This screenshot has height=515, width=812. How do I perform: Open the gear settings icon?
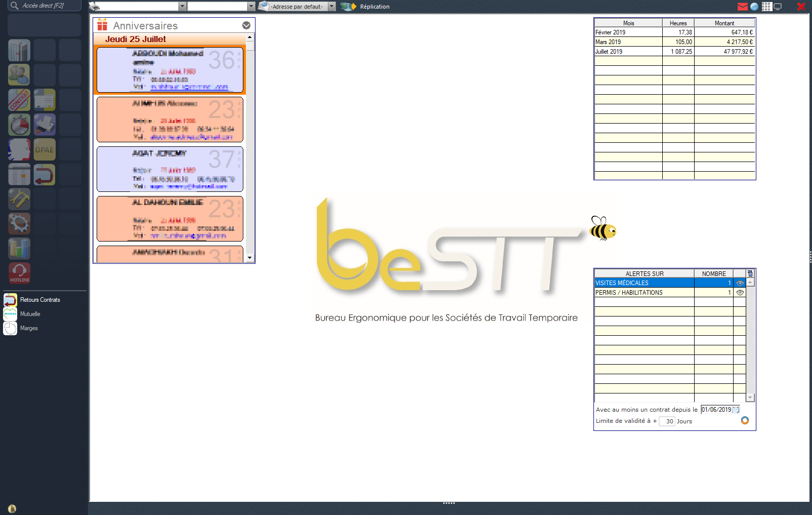pos(19,224)
